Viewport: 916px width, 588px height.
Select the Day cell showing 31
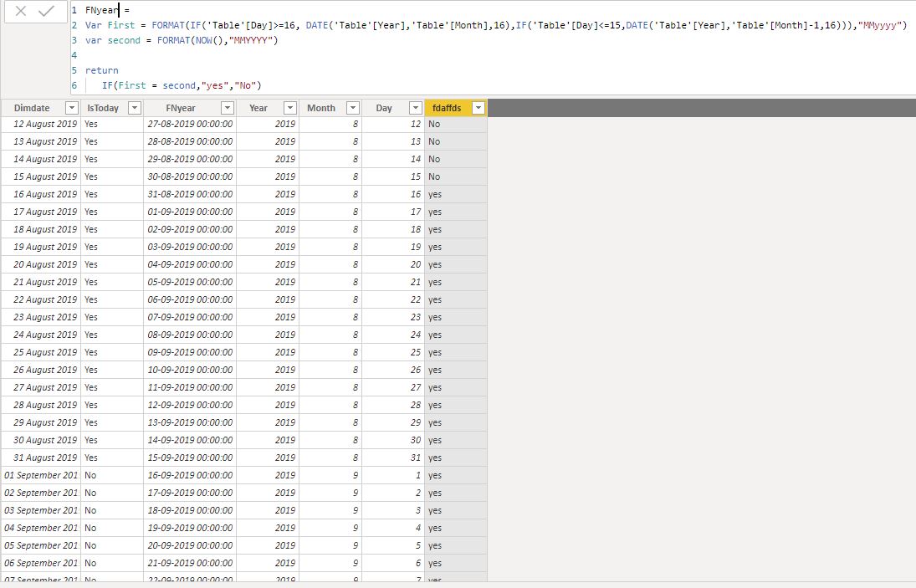393,458
